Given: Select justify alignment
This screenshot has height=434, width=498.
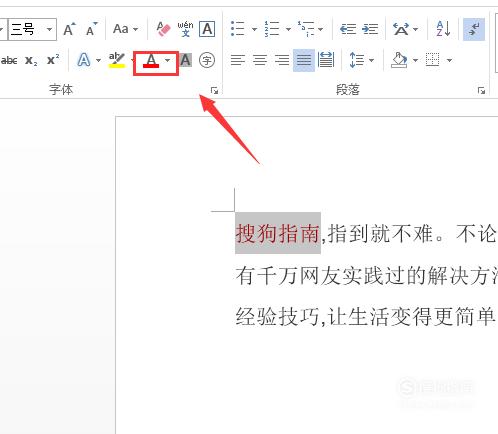Looking at the screenshot, I should tap(304, 60).
